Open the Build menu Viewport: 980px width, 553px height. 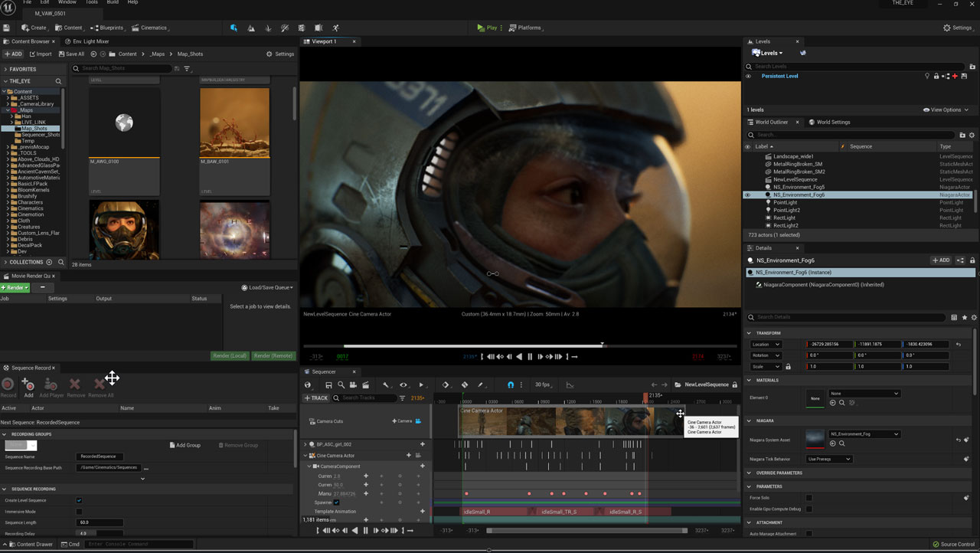tap(113, 2)
